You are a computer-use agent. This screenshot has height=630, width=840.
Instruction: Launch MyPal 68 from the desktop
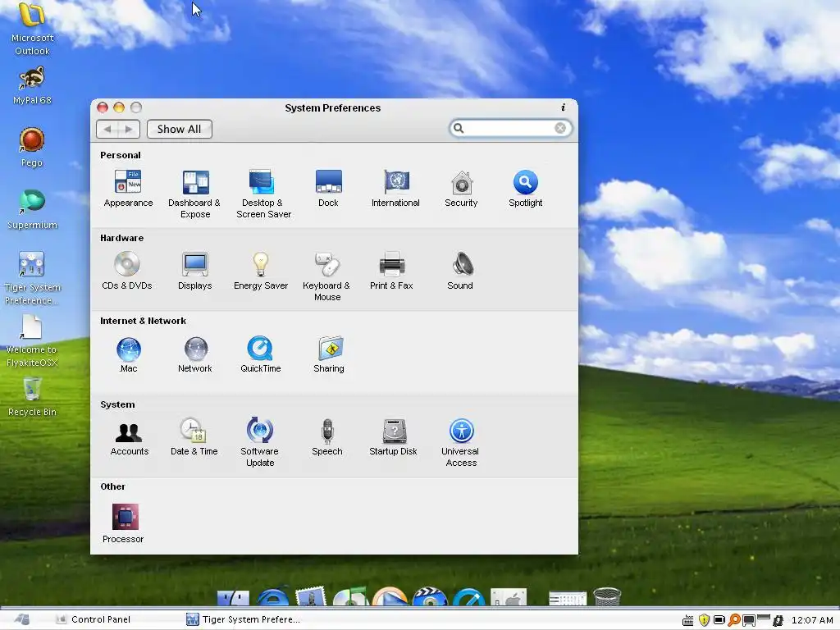pyautogui.click(x=32, y=85)
